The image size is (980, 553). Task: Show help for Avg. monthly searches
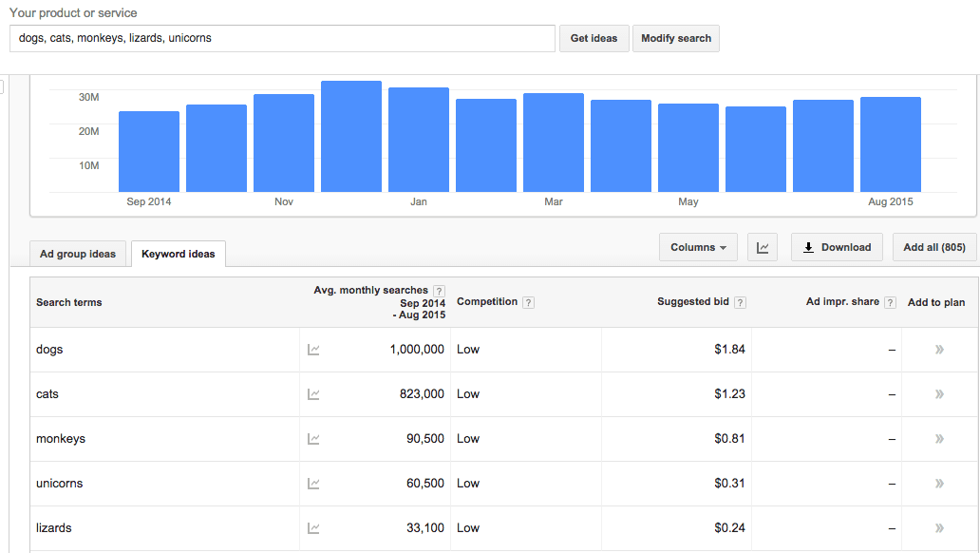[x=440, y=291]
